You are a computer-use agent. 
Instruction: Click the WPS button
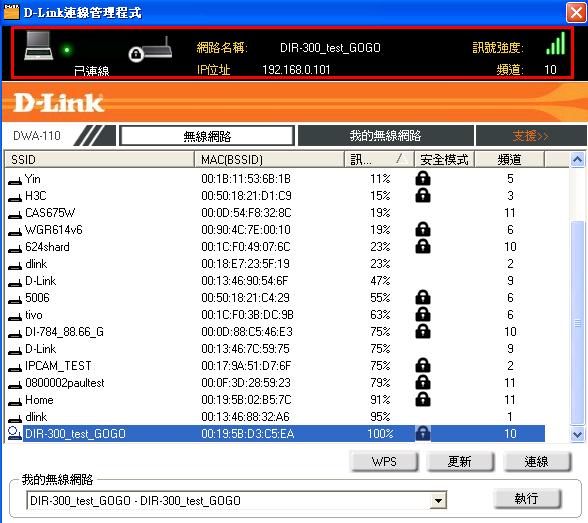coord(384,462)
